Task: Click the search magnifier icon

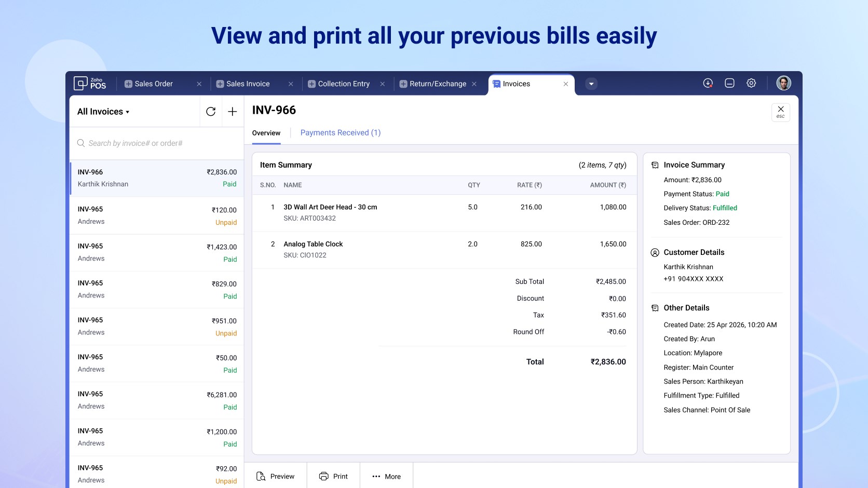Action: pyautogui.click(x=81, y=143)
